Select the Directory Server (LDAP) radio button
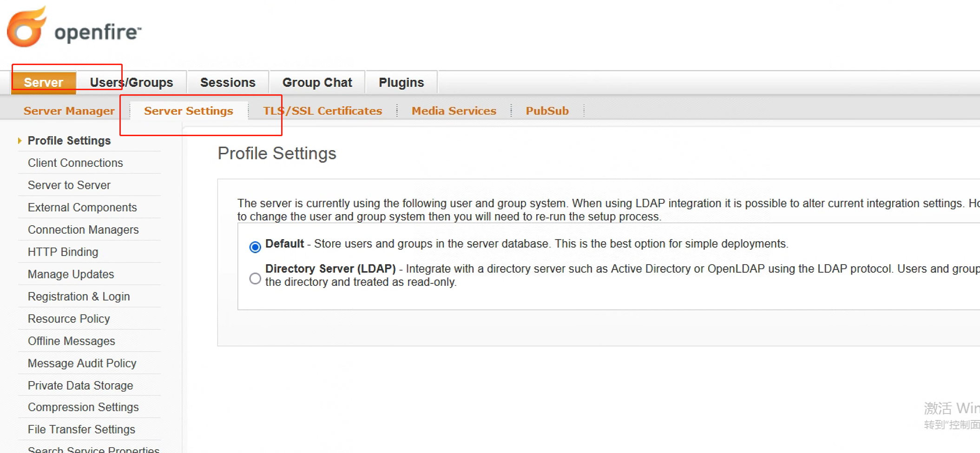The image size is (980, 453). tap(255, 278)
